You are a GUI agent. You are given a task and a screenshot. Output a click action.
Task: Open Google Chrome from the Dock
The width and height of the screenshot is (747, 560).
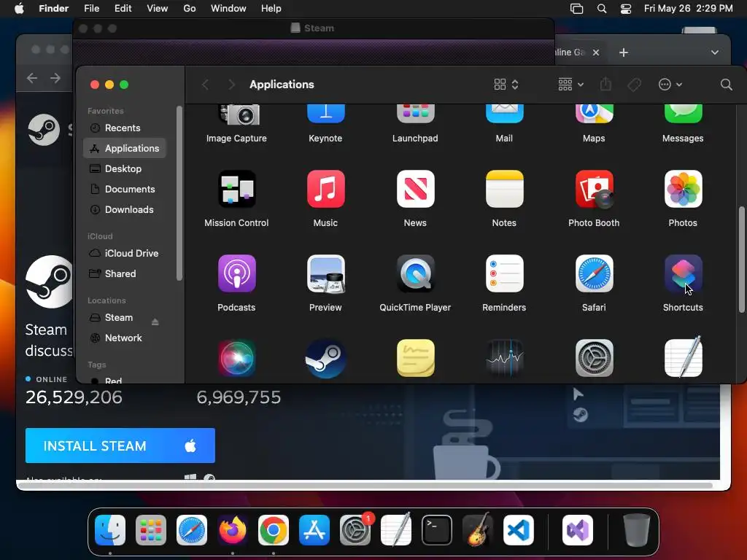pyautogui.click(x=274, y=530)
